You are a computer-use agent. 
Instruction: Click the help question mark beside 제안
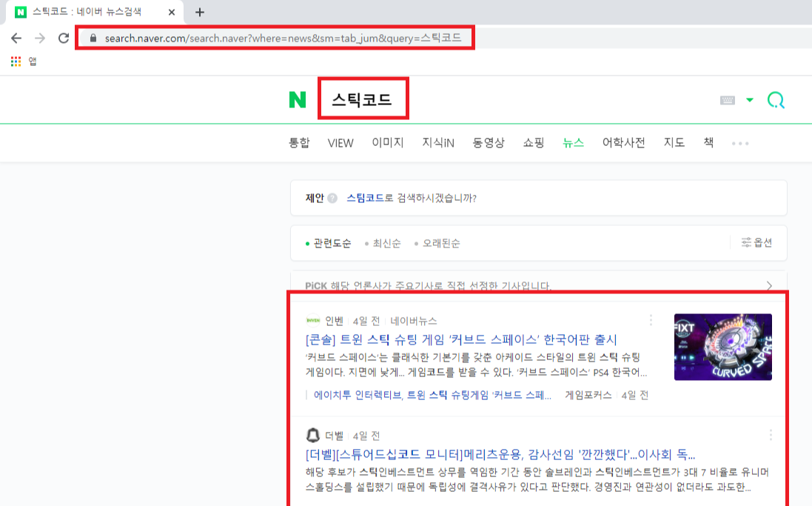332,198
